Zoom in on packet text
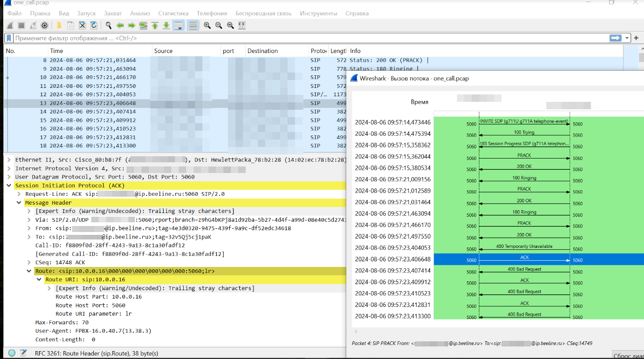 coord(207,26)
